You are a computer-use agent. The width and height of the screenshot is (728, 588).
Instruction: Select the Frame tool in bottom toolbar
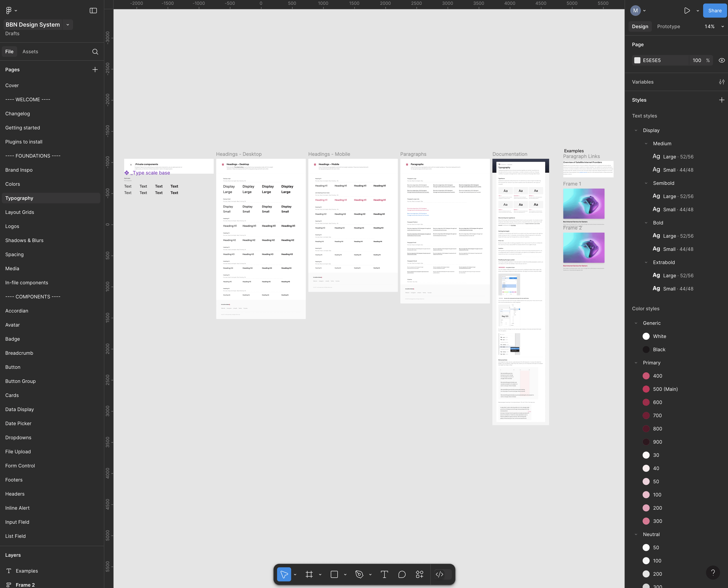click(x=309, y=574)
